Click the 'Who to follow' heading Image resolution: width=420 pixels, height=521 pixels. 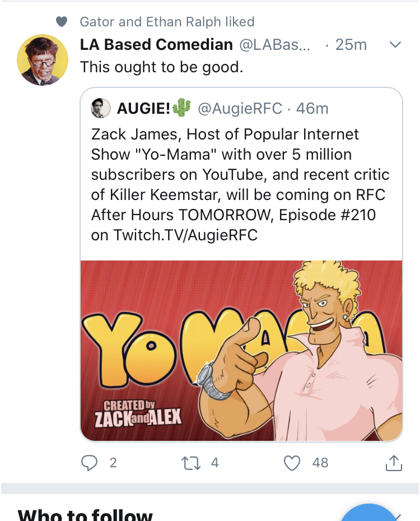85,515
